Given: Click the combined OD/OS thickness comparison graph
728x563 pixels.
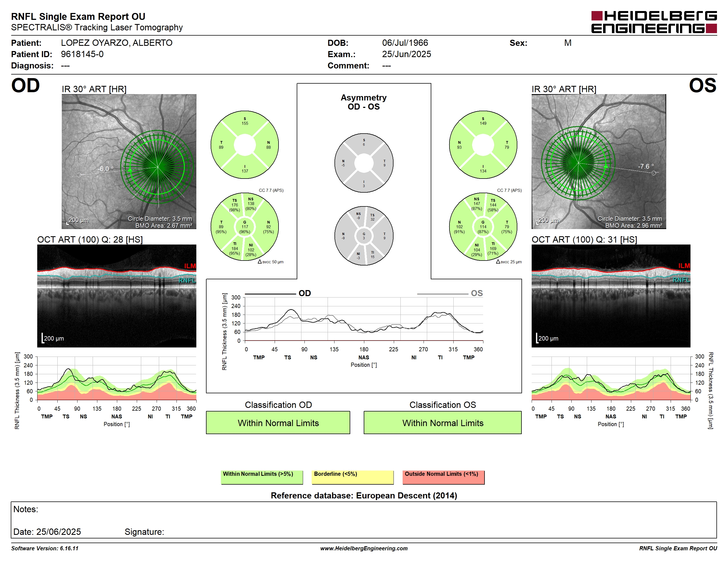Looking at the screenshot, I should pyautogui.click(x=364, y=319).
